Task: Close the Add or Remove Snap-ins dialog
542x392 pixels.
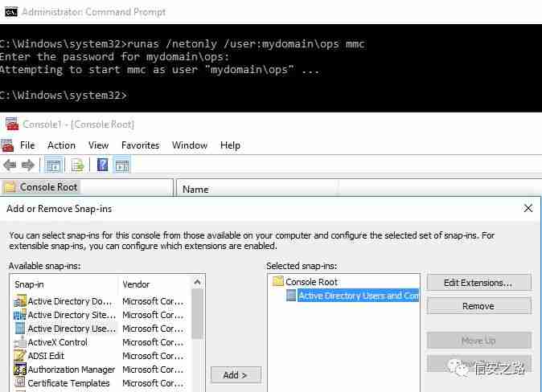Action: (x=528, y=209)
